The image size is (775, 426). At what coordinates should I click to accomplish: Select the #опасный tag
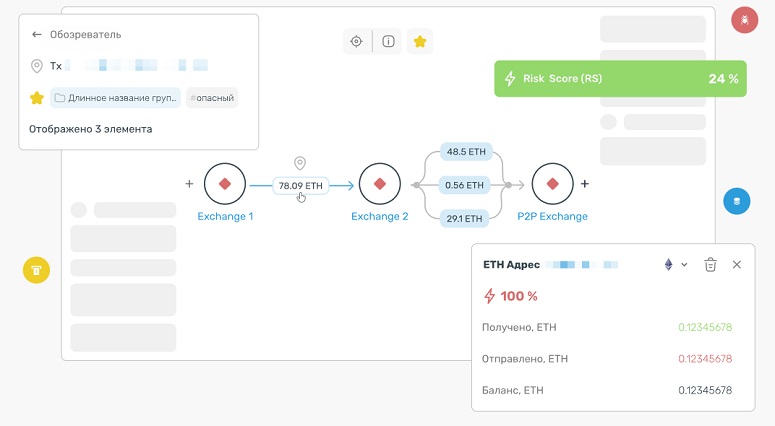point(211,98)
